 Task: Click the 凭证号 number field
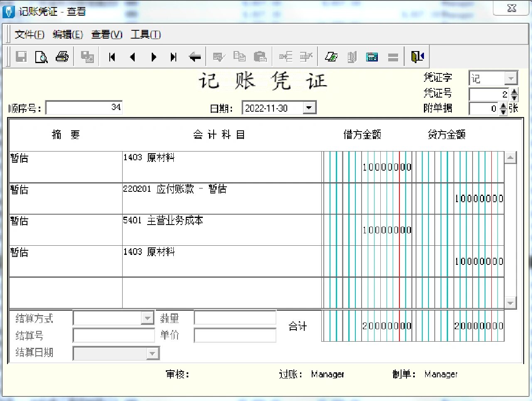coord(490,95)
